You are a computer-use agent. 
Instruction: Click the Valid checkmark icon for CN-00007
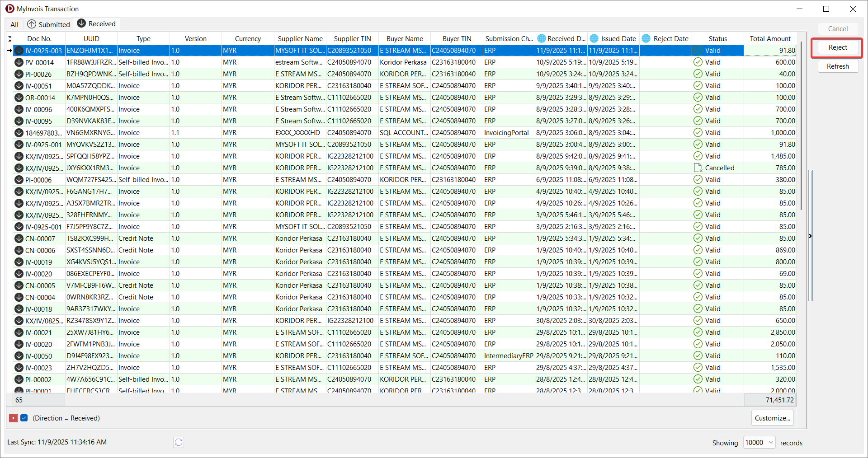[x=698, y=238]
